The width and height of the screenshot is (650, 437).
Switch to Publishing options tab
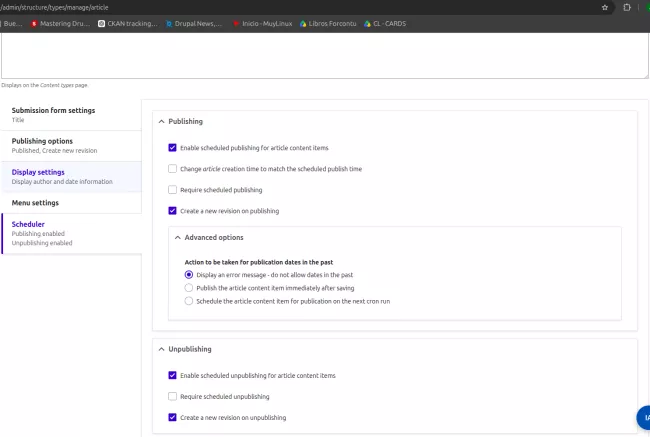tap(71, 146)
